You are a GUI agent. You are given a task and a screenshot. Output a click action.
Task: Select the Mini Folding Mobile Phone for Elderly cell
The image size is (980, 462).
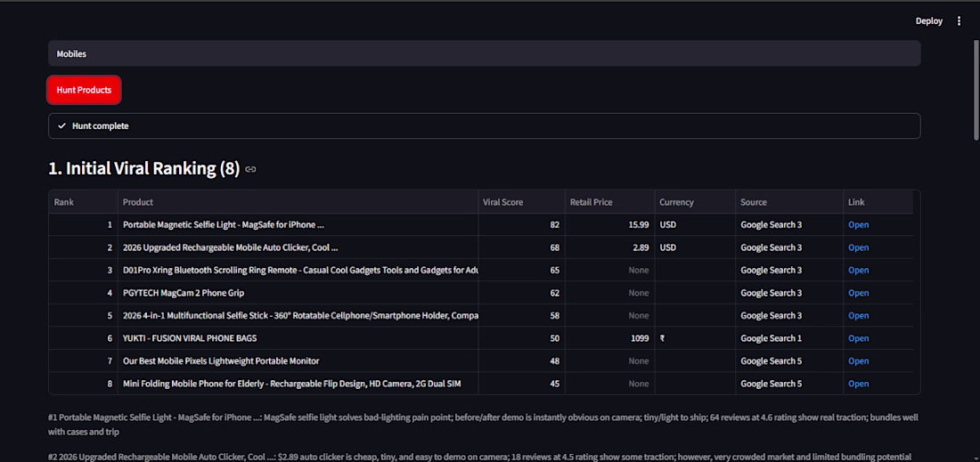tap(298, 384)
